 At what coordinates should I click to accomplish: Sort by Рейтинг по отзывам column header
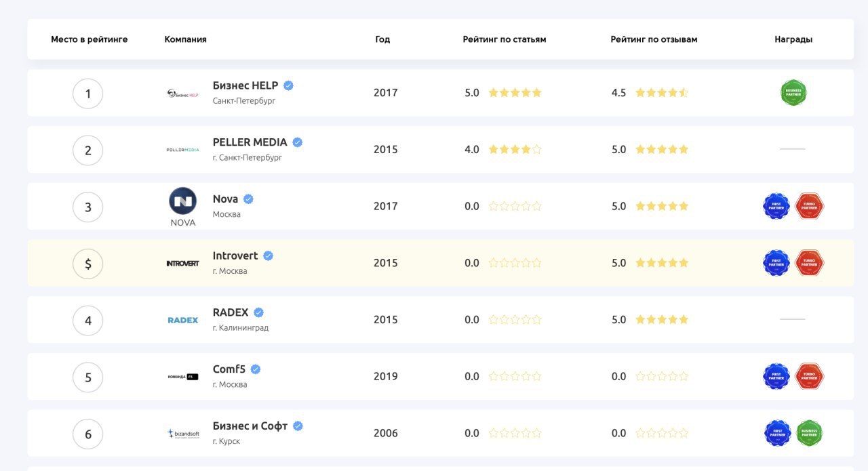coord(654,39)
